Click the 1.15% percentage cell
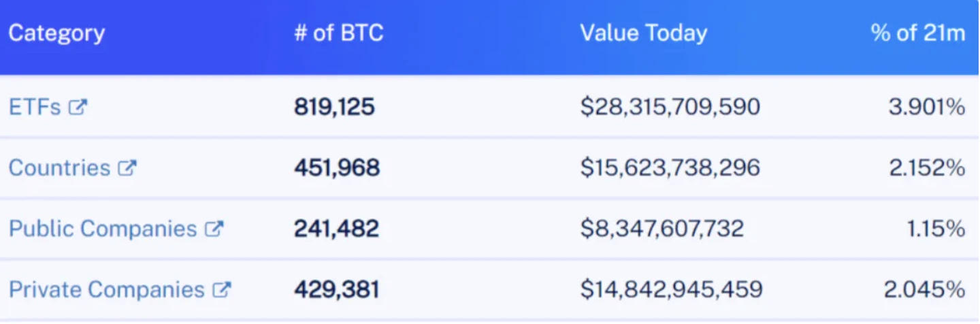The height and width of the screenshot is (324, 980). (x=935, y=229)
